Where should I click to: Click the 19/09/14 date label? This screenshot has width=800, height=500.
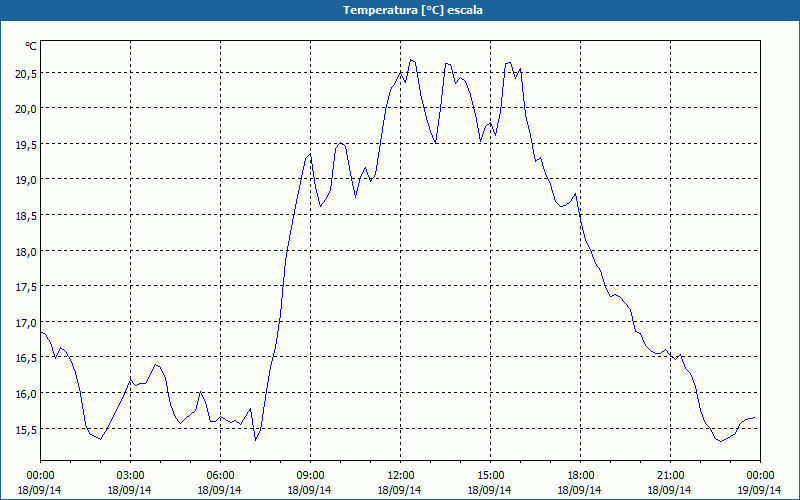pos(760,490)
